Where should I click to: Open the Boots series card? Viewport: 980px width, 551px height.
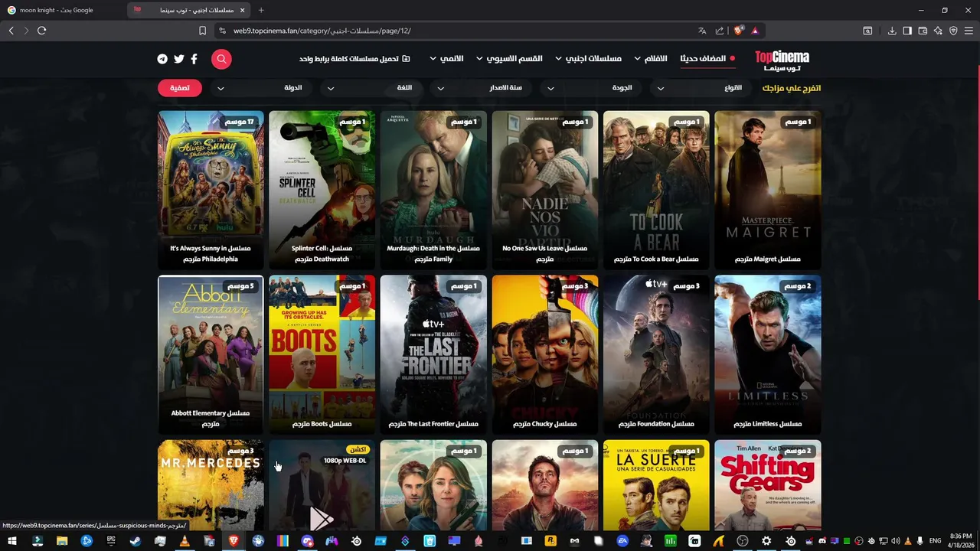pos(322,355)
